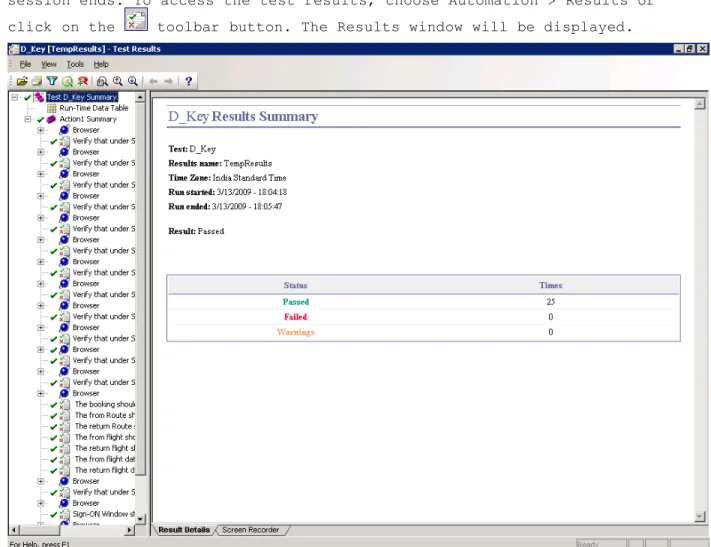Select 'The return flight d' step
Screen dimensions: 711x547
point(105,470)
